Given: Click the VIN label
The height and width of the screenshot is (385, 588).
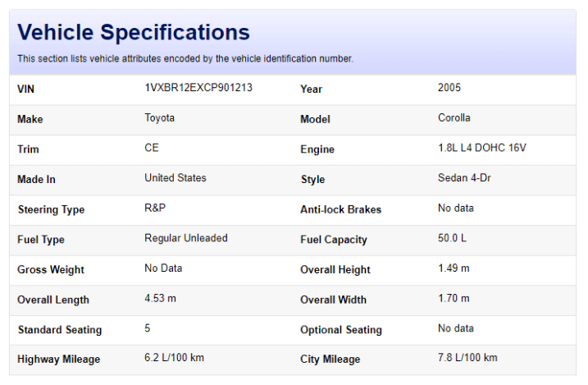Looking at the screenshot, I should click(26, 89).
